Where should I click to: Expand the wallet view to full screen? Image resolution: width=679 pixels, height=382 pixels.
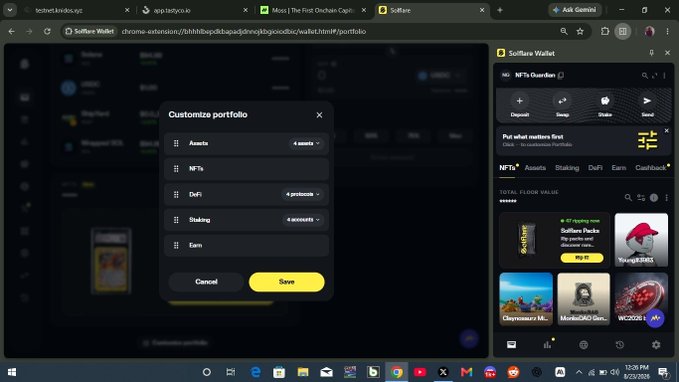point(654,75)
